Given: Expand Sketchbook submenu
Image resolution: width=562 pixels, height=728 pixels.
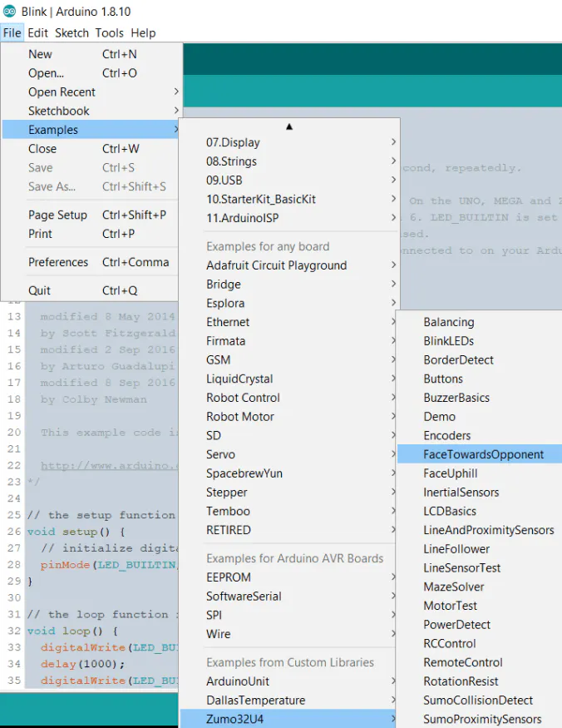Looking at the screenshot, I should (x=91, y=111).
